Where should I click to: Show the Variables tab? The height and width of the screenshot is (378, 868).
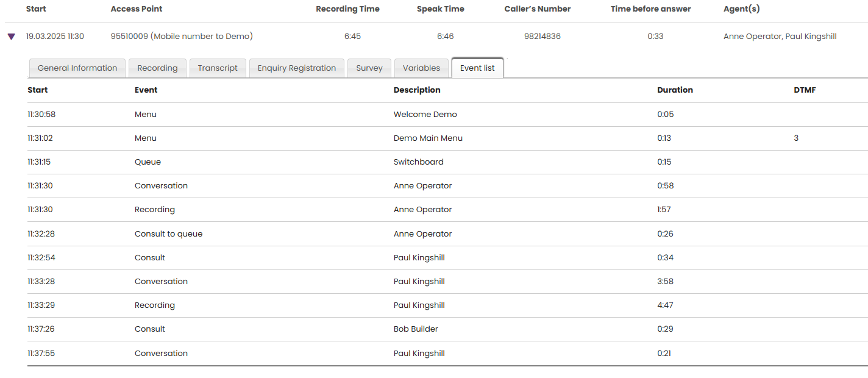pyautogui.click(x=421, y=68)
